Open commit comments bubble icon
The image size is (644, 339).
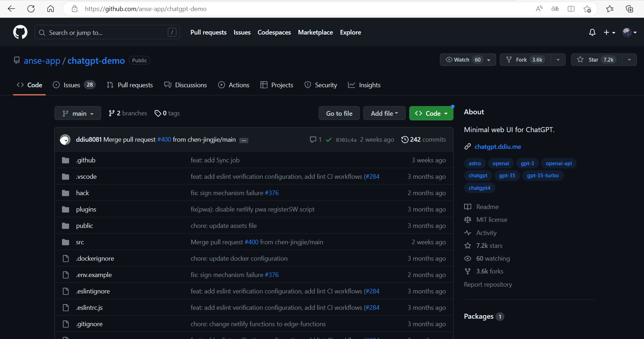pyautogui.click(x=313, y=140)
